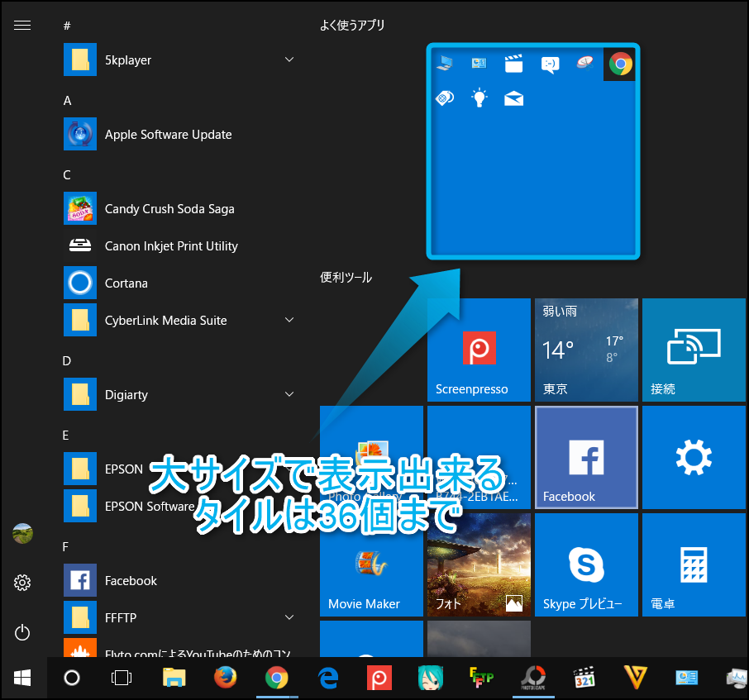Click the letter A section header
The image size is (749, 700).
pos(68,101)
